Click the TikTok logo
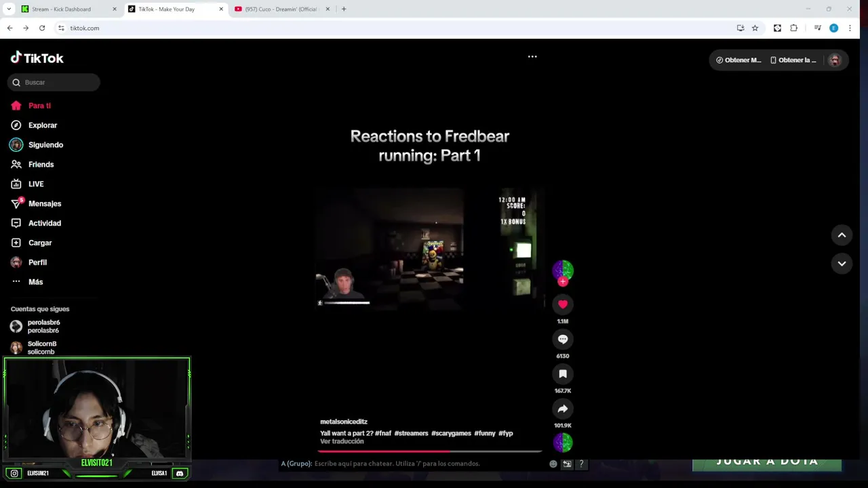Viewport: 868px width, 488px height. pyautogui.click(x=37, y=58)
